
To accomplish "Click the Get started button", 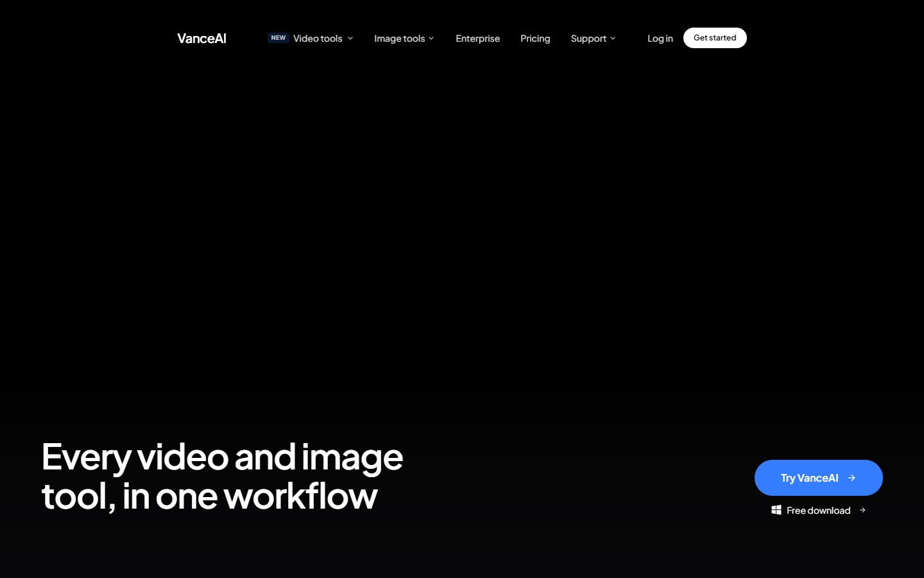I will (x=715, y=38).
